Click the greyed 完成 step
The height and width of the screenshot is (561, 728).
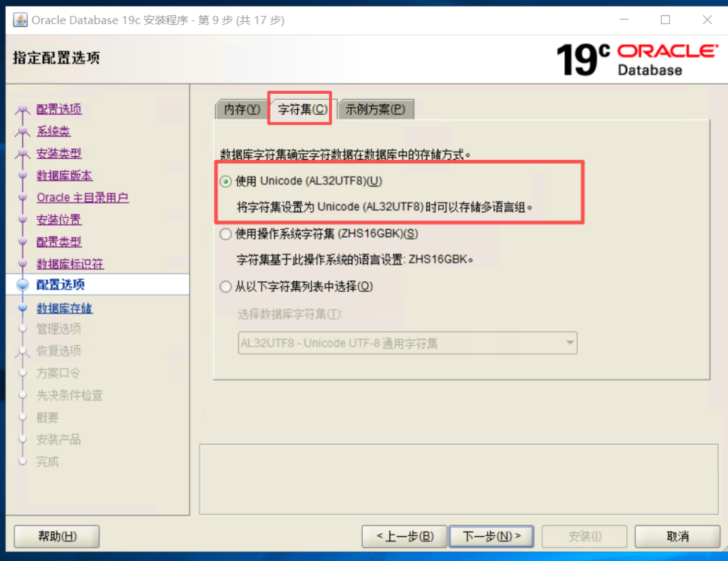48,462
